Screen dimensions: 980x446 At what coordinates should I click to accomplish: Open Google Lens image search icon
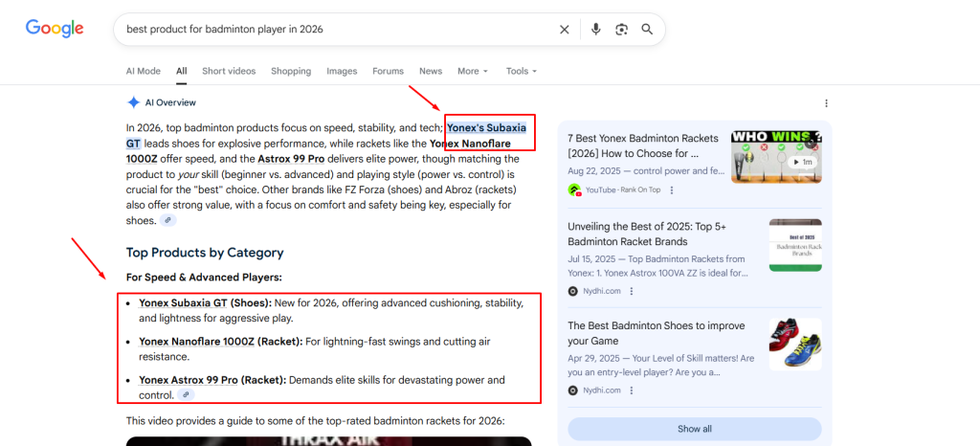pos(621,30)
